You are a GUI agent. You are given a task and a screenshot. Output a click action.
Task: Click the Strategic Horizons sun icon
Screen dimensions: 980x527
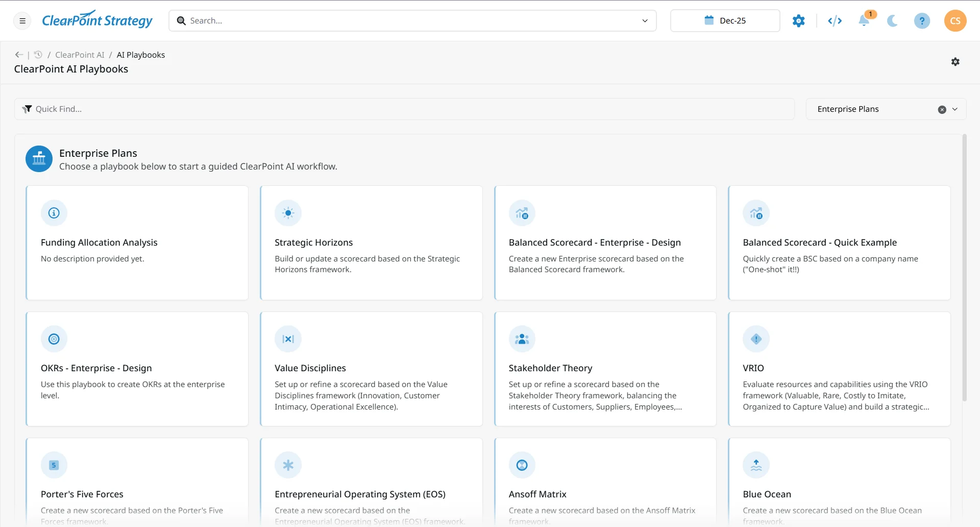pyautogui.click(x=288, y=213)
